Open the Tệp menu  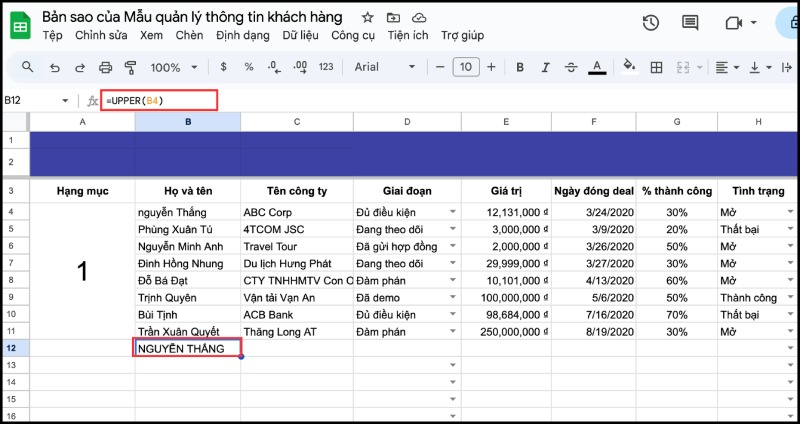(53, 35)
